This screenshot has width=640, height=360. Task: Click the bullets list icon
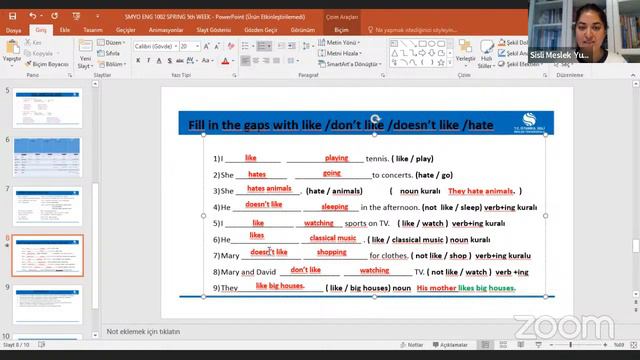[x=246, y=46]
